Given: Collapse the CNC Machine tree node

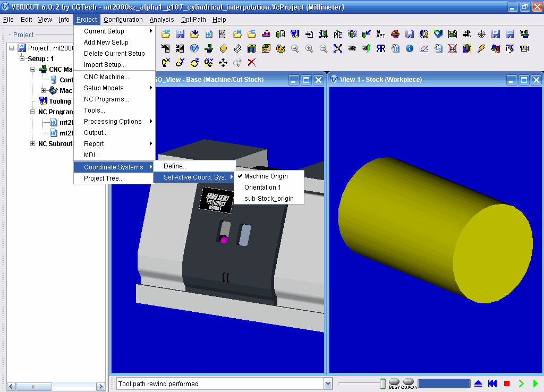Looking at the screenshot, I should pos(32,70).
